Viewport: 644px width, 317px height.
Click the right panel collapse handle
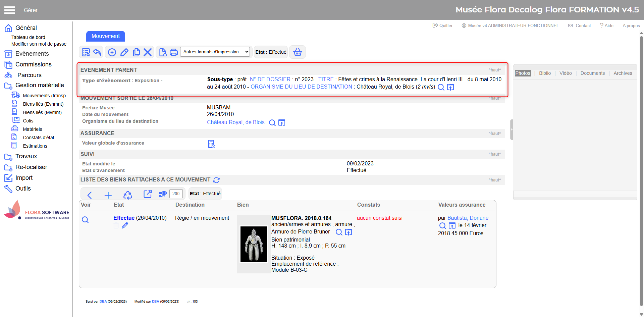click(x=512, y=129)
